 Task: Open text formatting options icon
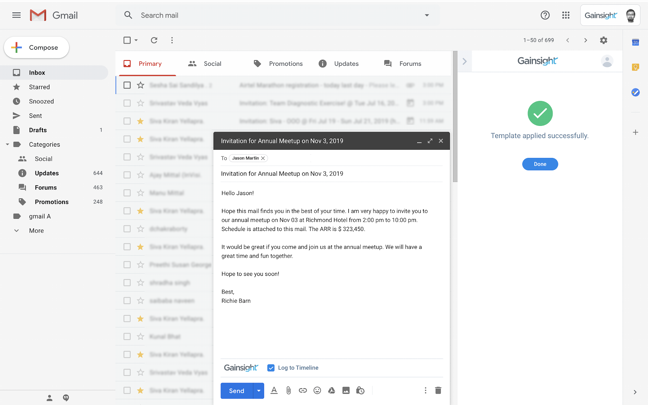click(274, 391)
